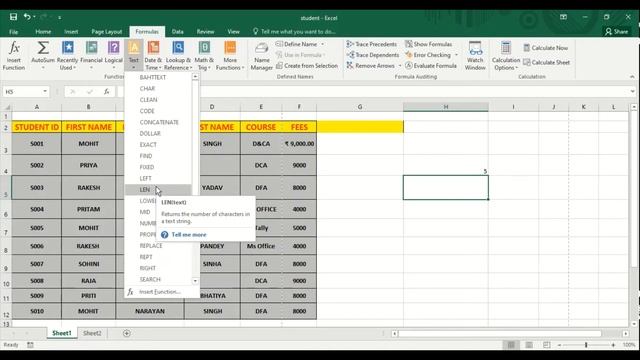Click the zoom slider handle
The image size is (640, 360).
pos(586,345)
